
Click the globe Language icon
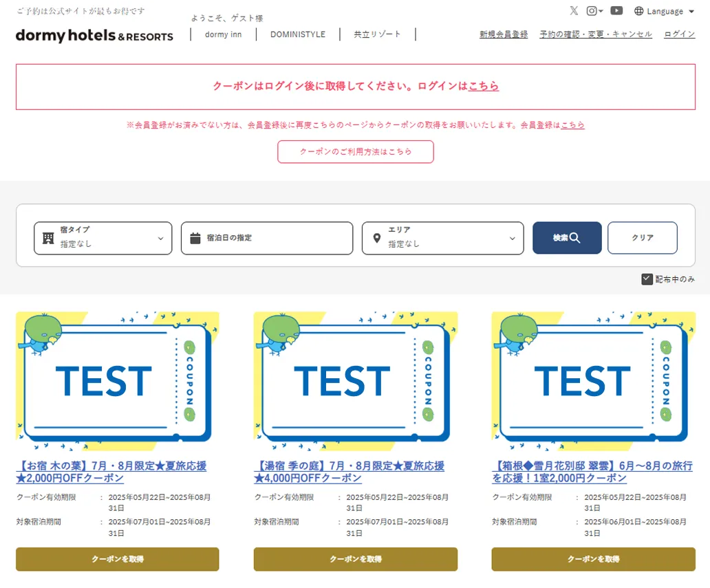click(638, 11)
